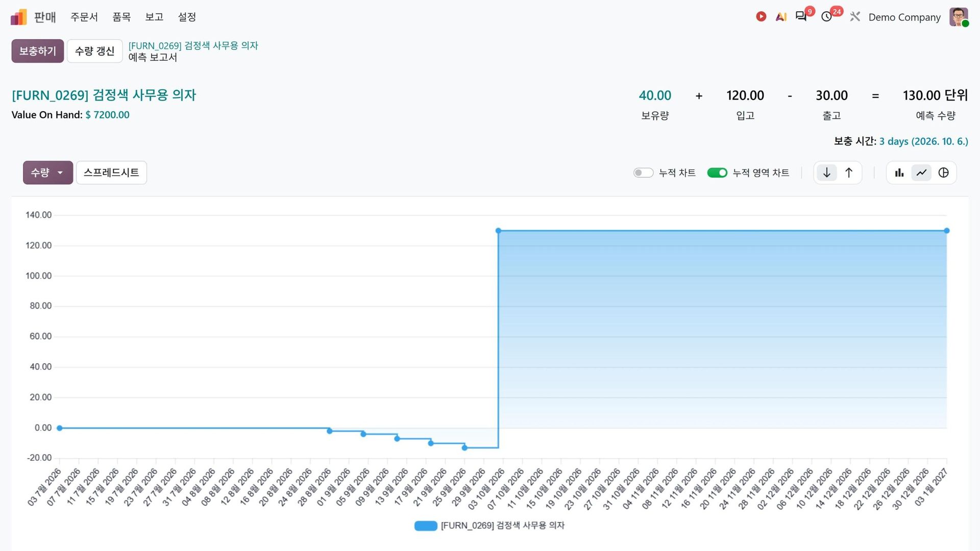980x551 pixels.
Task: Switch to line chart view
Action: pos(921,172)
